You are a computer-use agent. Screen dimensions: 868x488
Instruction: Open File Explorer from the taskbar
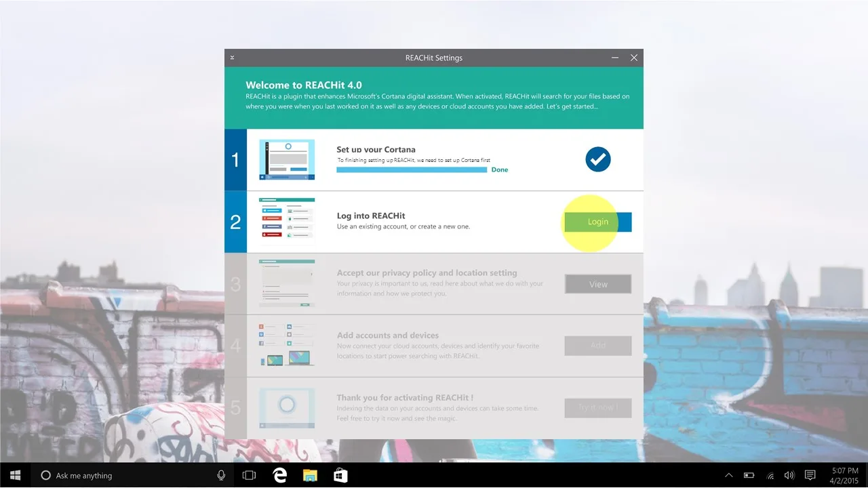tap(310, 475)
